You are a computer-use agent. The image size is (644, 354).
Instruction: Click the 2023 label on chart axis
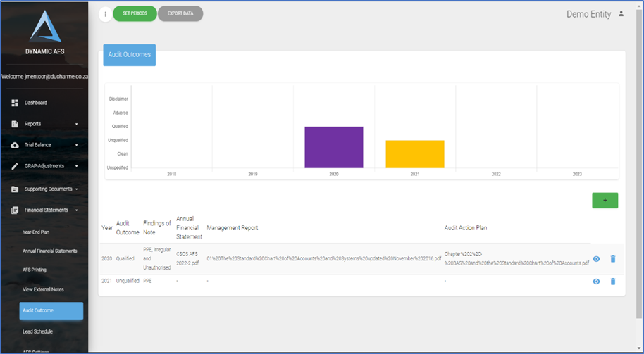(x=577, y=175)
